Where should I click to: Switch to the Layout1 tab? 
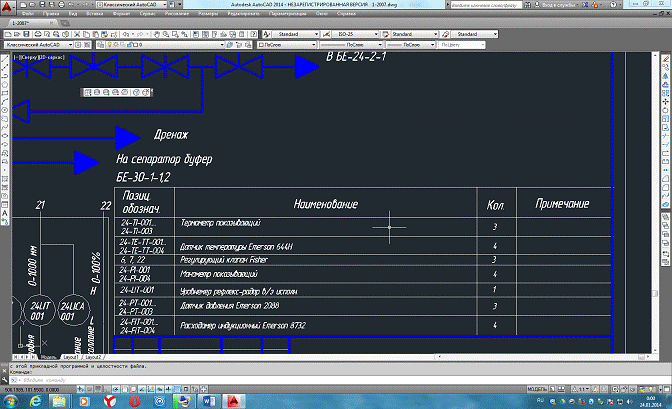[70, 356]
